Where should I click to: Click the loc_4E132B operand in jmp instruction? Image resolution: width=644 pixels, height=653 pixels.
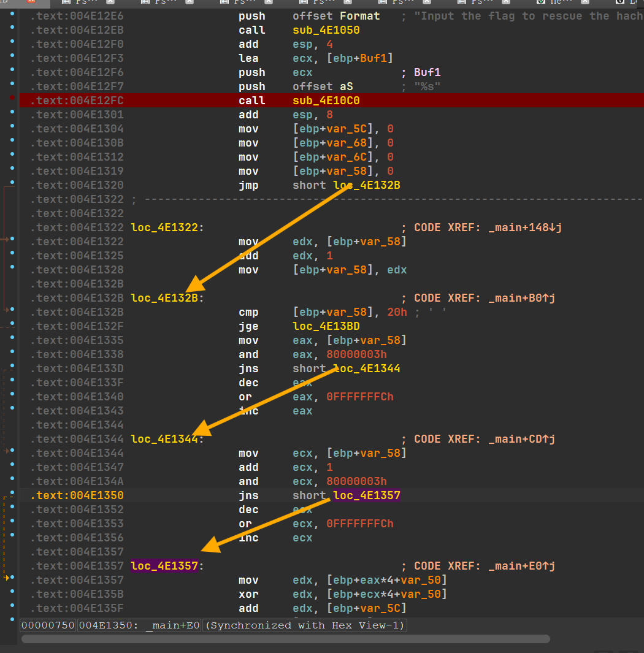point(367,185)
